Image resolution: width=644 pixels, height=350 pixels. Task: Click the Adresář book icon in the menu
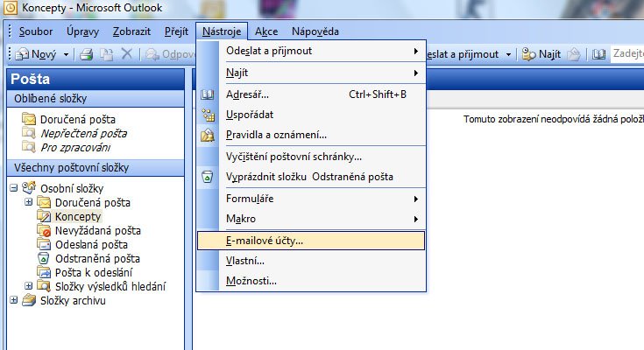point(208,94)
